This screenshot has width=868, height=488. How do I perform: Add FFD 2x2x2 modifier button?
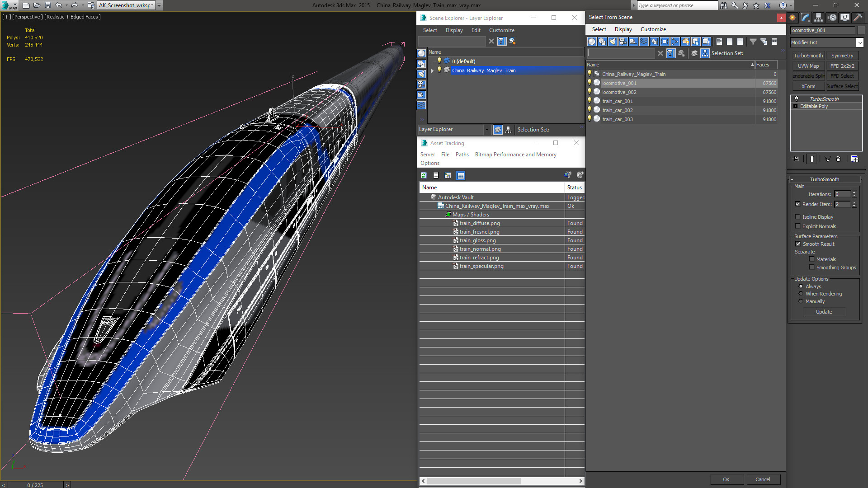click(842, 66)
